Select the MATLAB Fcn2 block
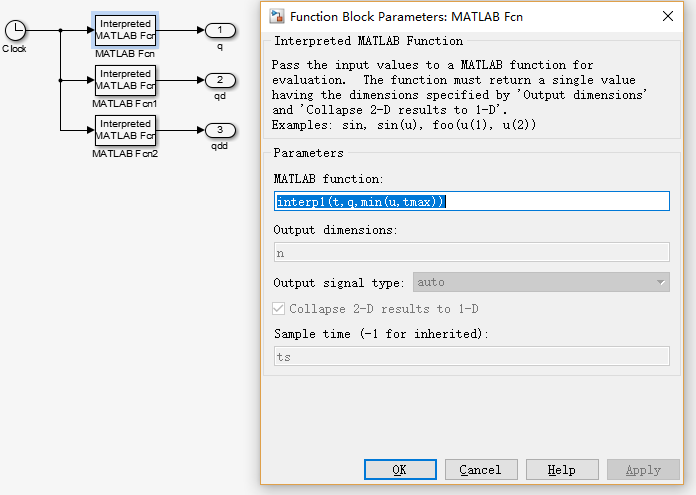 tap(125, 130)
